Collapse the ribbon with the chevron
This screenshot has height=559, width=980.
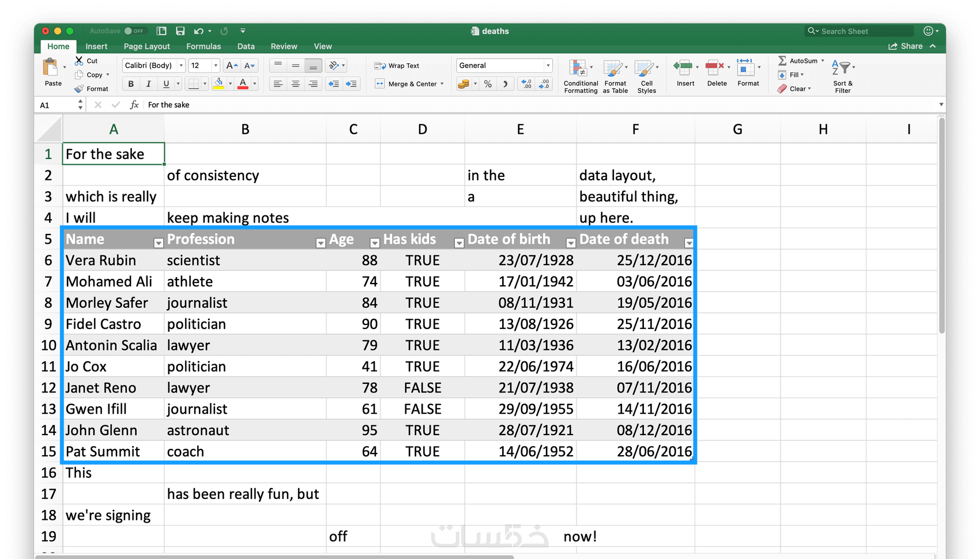coord(933,46)
